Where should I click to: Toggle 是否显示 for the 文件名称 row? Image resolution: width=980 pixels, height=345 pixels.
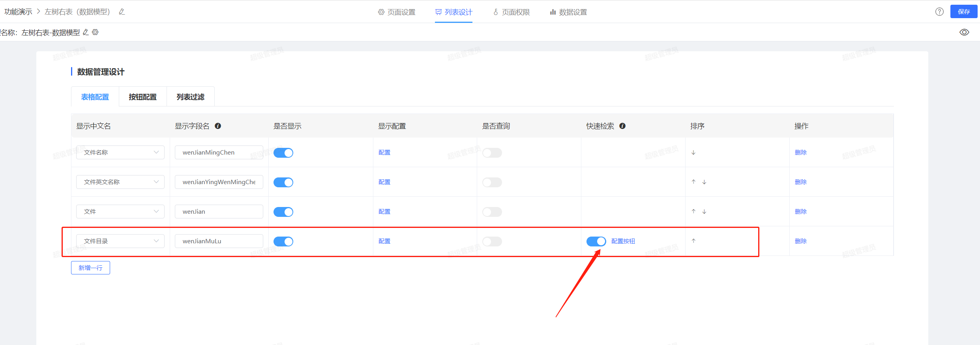[x=283, y=153]
